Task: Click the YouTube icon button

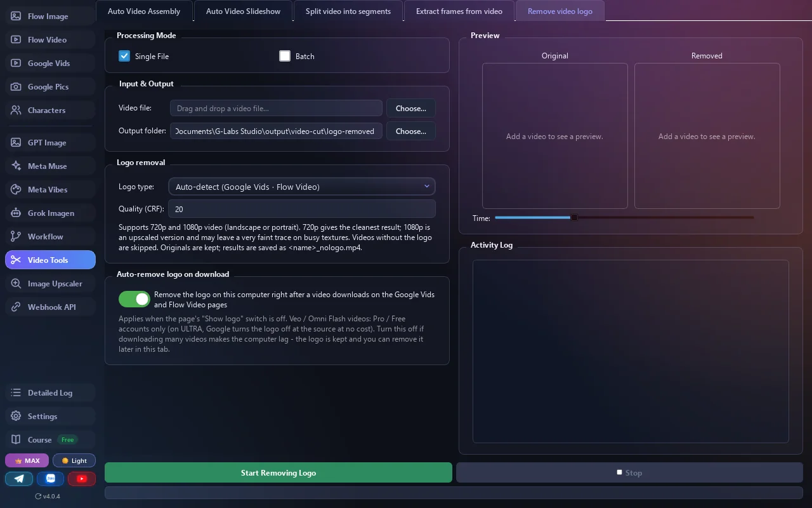Action: [x=82, y=479]
